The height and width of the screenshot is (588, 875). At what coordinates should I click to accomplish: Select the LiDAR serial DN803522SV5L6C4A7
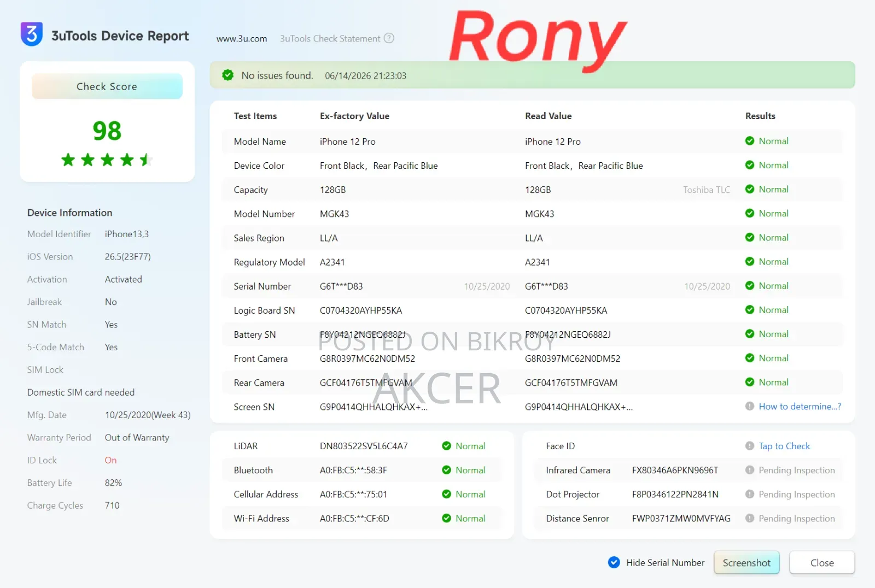[x=364, y=446]
